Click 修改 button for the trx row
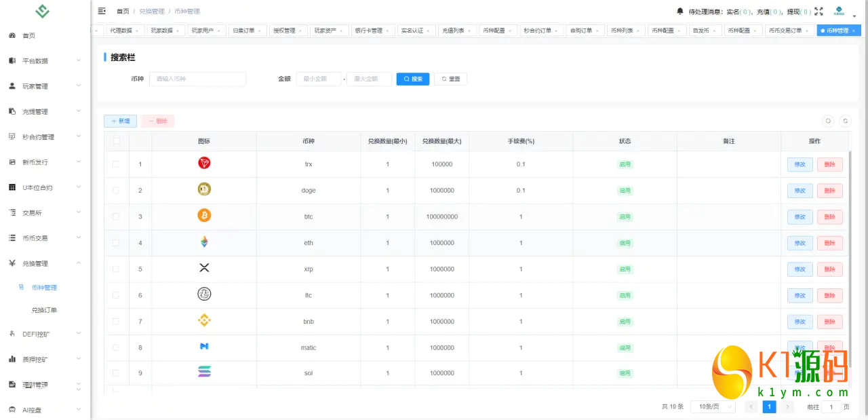Viewport: 868px width, 420px height. tap(800, 164)
